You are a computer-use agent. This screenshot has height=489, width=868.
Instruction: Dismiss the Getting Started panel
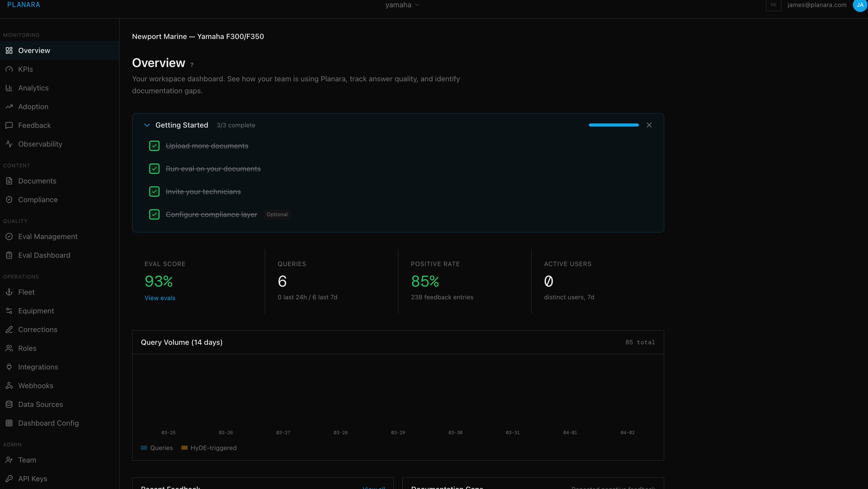tap(649, 125)
